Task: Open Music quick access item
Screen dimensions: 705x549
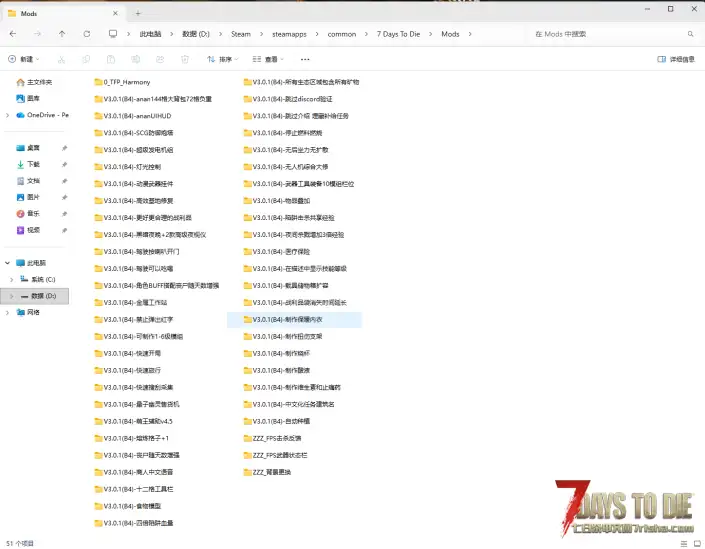Action: coord(28,214)
